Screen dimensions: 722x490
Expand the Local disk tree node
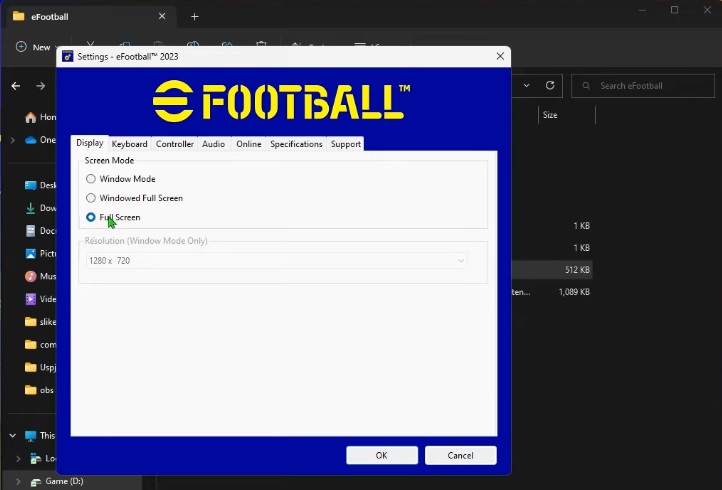click(x=18, y=458)
